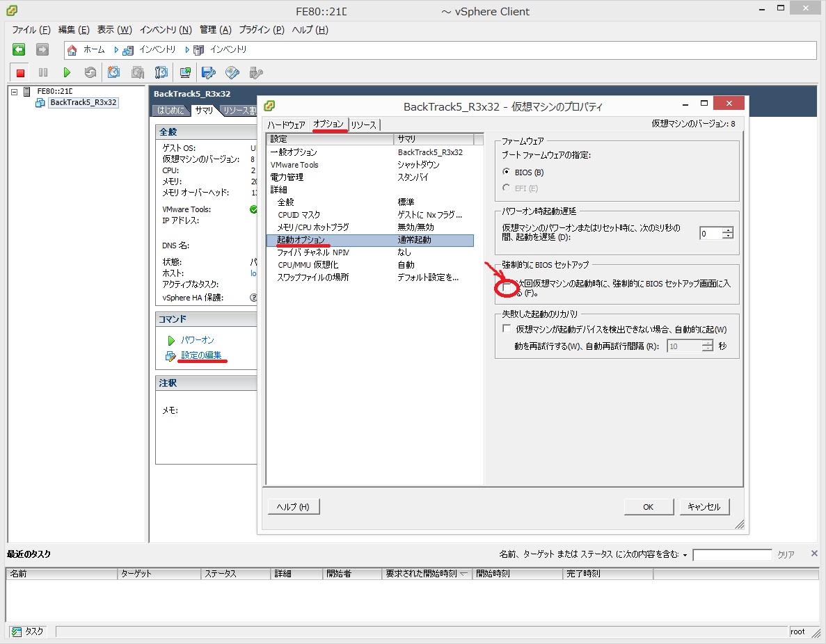826x644 pixels.
Task: Launch the virtual machine console icon
Action: (x=185, y=72)
